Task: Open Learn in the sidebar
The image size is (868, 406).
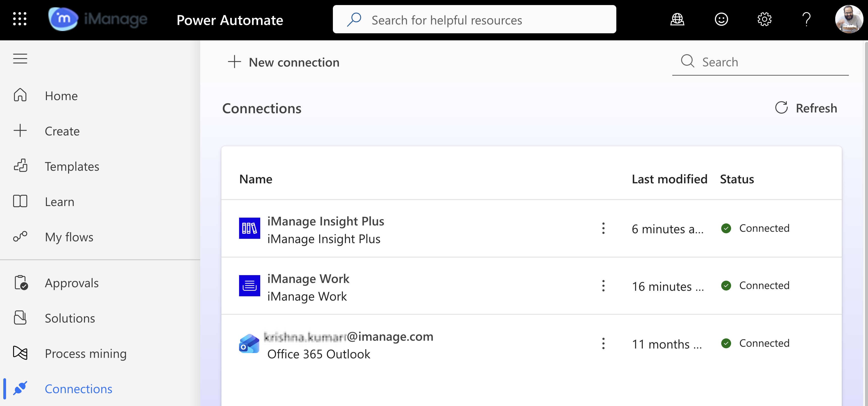Action: pyautogui.click(x=60, y=202)
